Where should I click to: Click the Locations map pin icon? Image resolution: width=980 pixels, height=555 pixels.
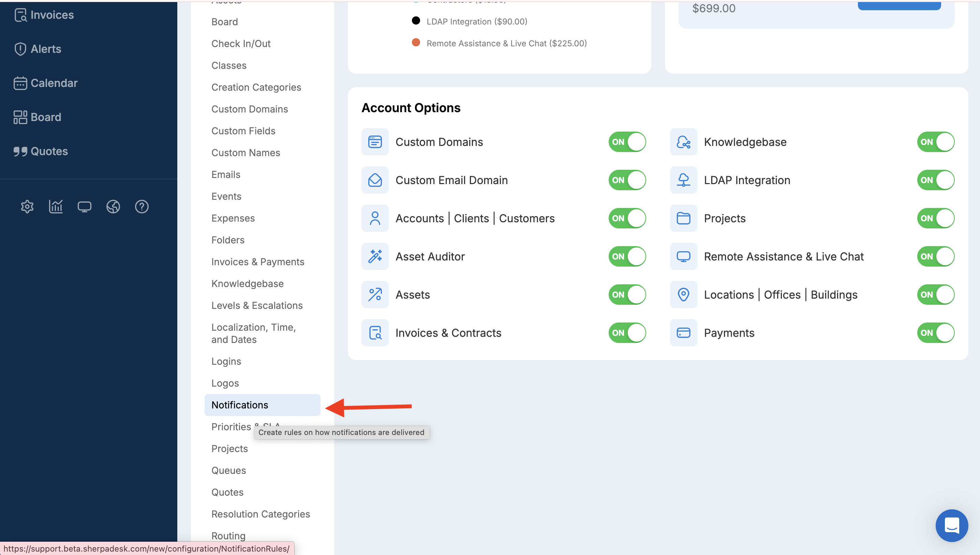click(683, 295)
